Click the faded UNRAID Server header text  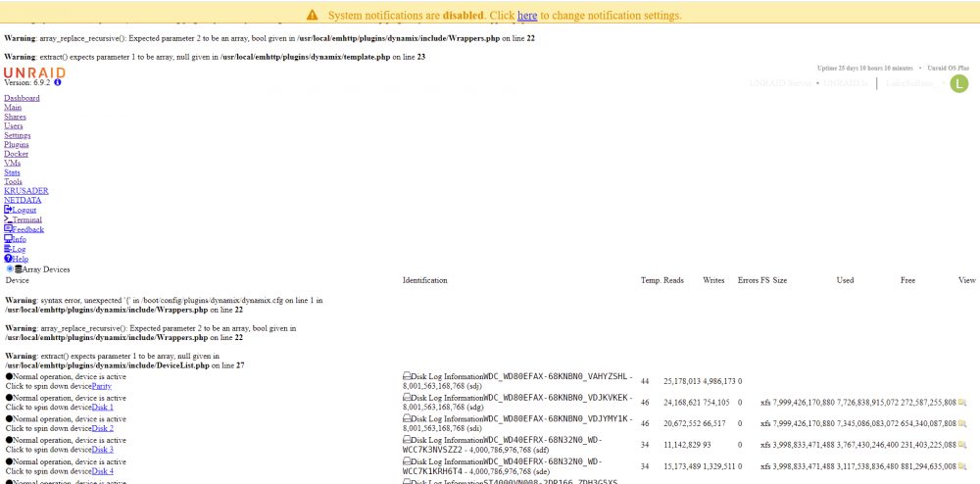tap(781, 83)
